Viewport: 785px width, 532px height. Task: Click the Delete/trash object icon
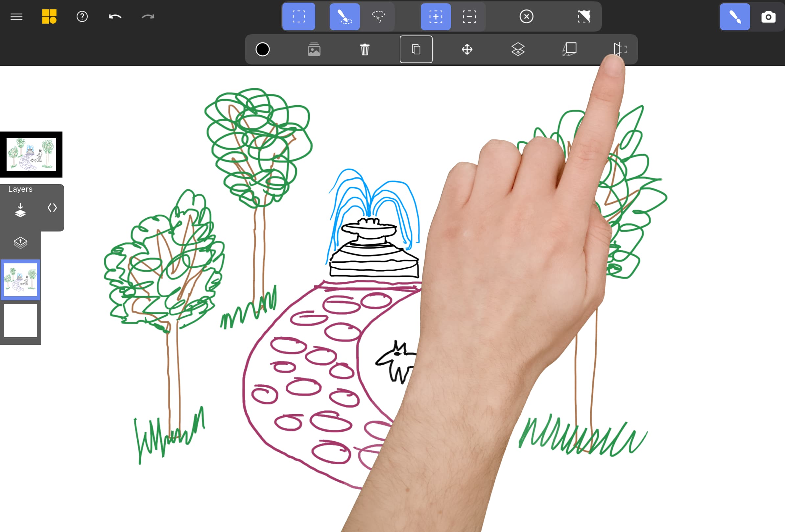(365, 49)
